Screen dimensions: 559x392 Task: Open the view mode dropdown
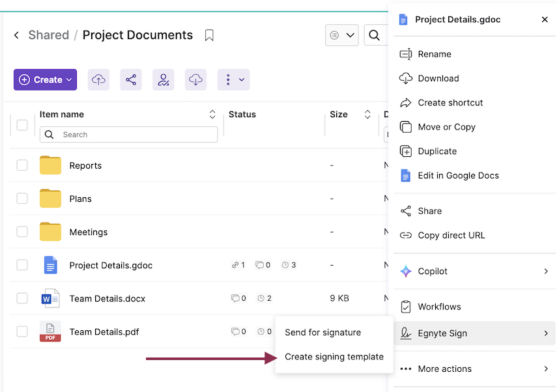pyautogui.click(x=341, y=35)
